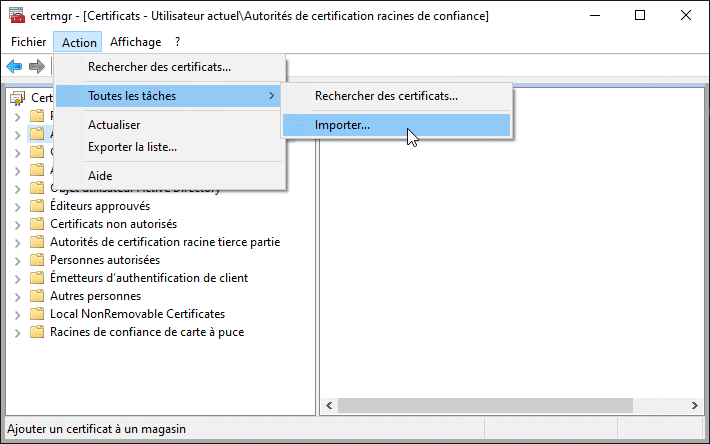The image size is (710, 444).
Task: Click folder icon of Local NonRemovable Certificates
Action: point(37,314)
